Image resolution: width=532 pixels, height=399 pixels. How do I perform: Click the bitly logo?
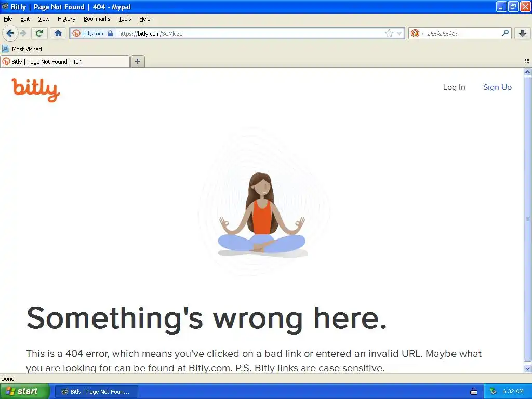pyautogui.click(x=36, y=90)
